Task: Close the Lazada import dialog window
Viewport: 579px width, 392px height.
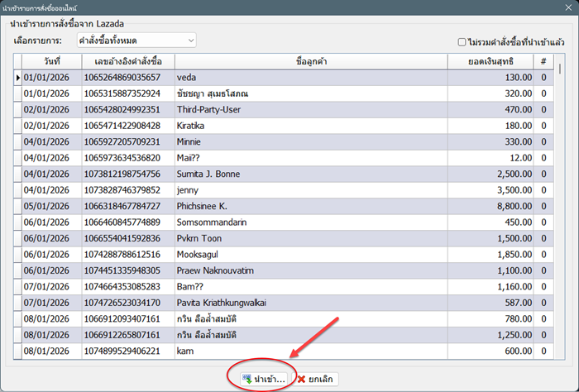Action: coord(558,7)
